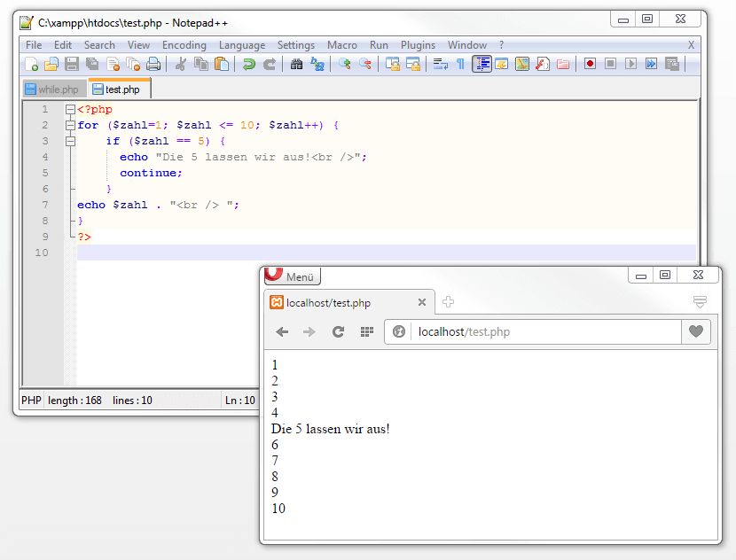Toggle synchronized vertical scrolling icon

[x=393, y=64]
